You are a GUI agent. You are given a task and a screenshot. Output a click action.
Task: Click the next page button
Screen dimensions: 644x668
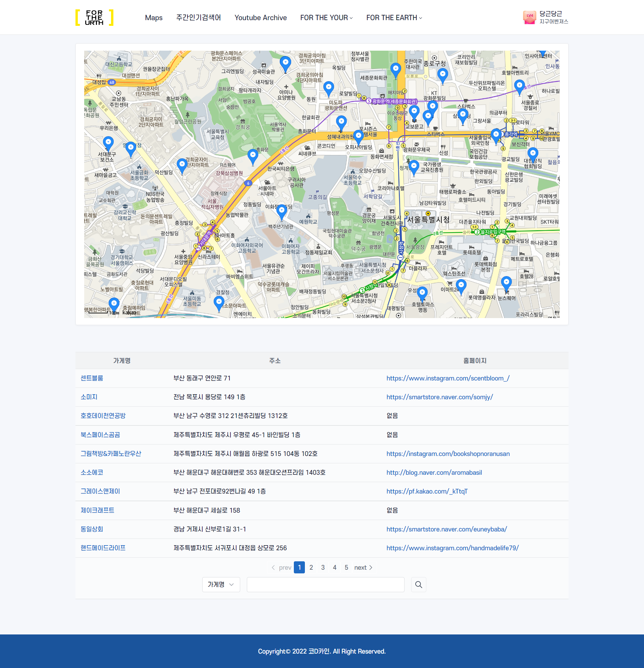363,567
